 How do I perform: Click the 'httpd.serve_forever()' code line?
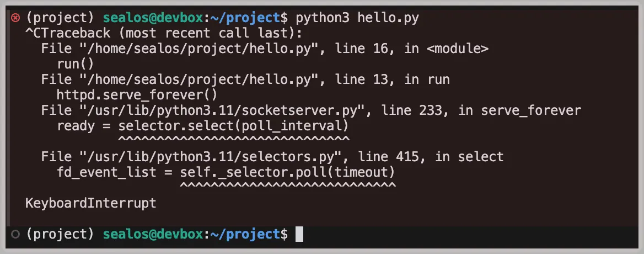tap(137, 95)
